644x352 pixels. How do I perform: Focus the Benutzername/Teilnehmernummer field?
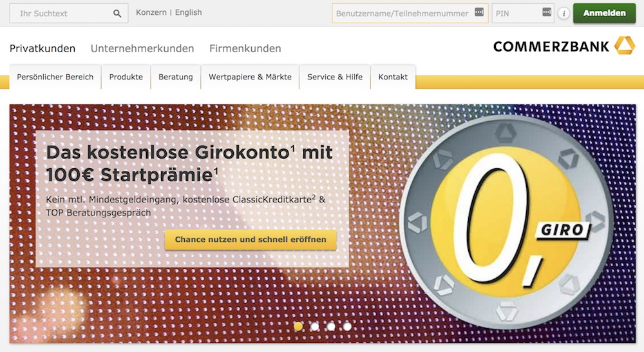click(x=410, y=13)
